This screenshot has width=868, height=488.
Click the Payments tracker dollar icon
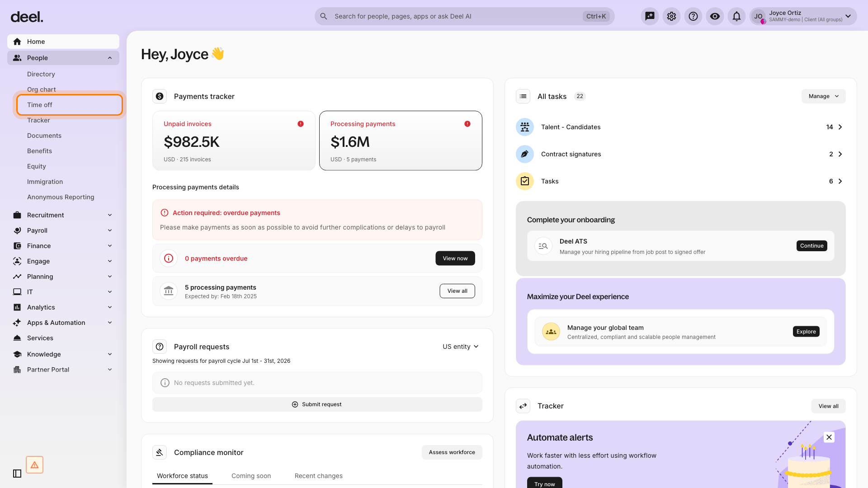(160, 96)
